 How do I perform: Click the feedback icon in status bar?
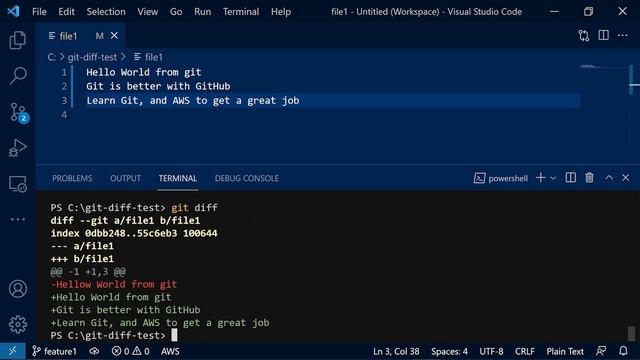(x=601, y=351)
